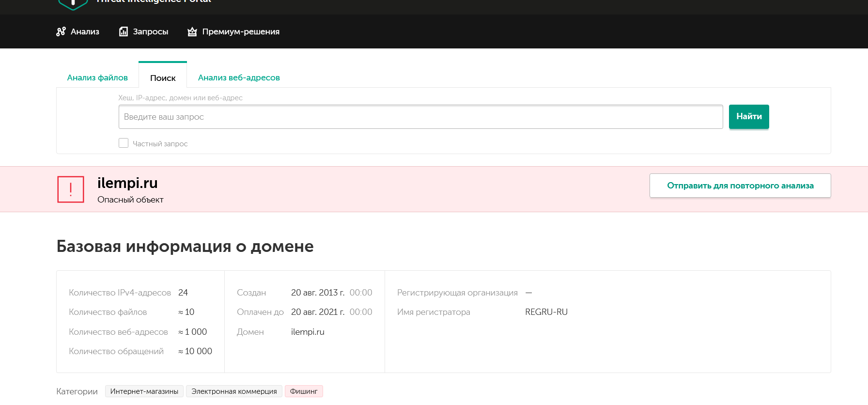This screenshot has width=868, height=405.
Task: Click the request count ≈ 10 000
Action: pyautogui.click(x=195, y=351)
